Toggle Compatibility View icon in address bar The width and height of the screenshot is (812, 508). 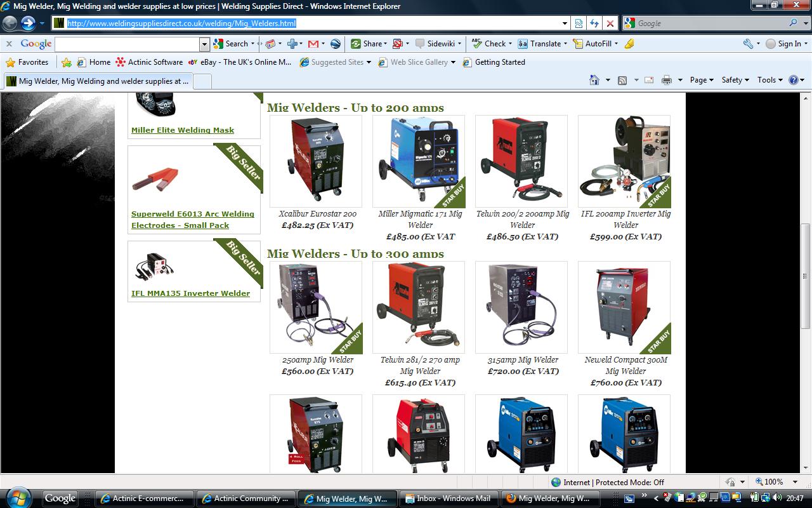[579, 23]
